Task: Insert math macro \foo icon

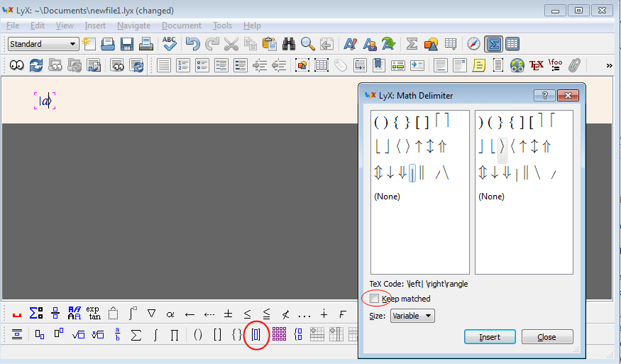Action: (556, 65)
